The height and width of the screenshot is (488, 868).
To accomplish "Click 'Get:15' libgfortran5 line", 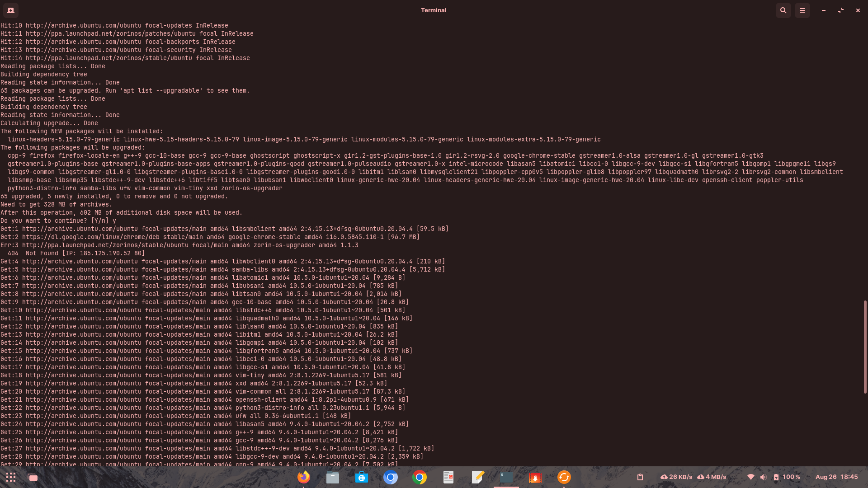I will pyautogui.click(x=207, y=351).
